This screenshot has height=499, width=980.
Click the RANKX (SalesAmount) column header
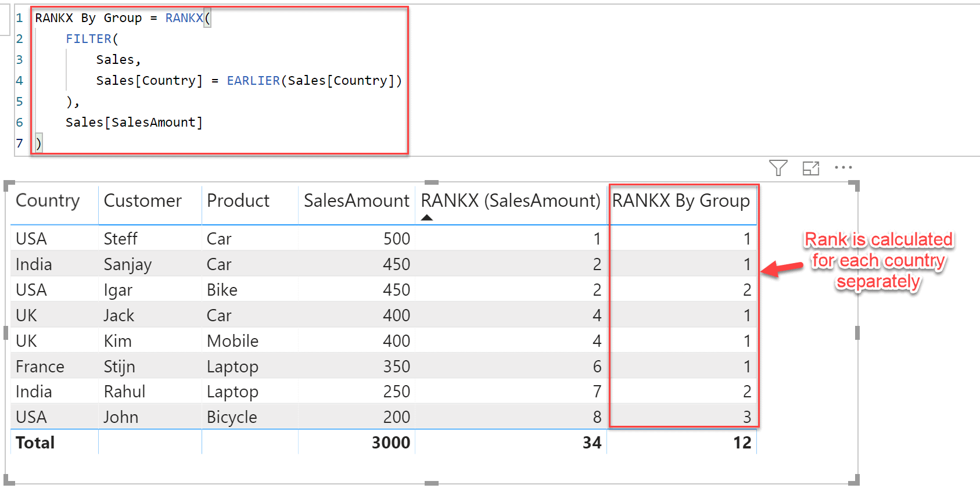click(510, 201)
